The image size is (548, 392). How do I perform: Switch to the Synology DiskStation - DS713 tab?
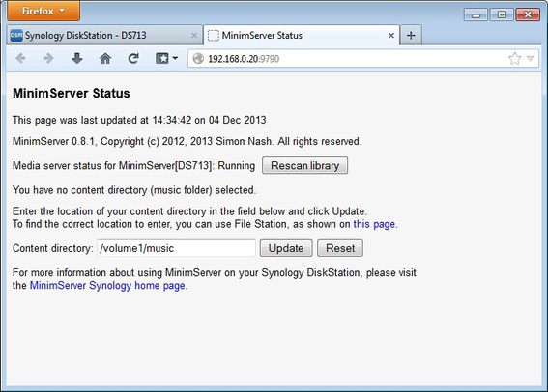[104, 35]
